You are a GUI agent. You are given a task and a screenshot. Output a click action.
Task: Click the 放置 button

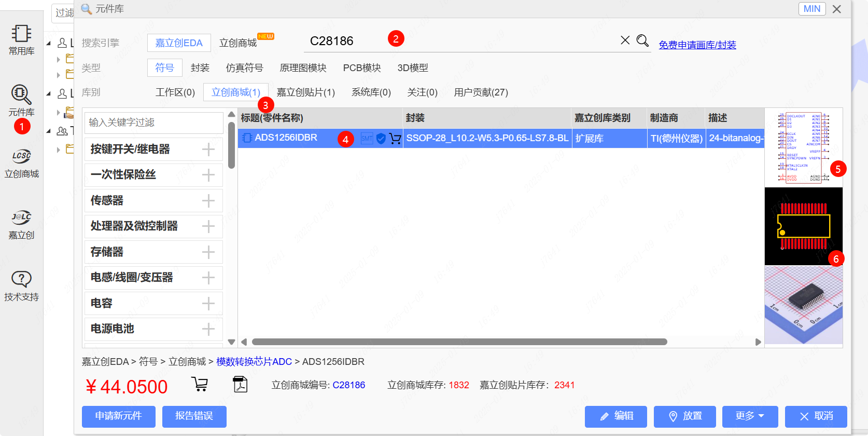pos(685,416)
